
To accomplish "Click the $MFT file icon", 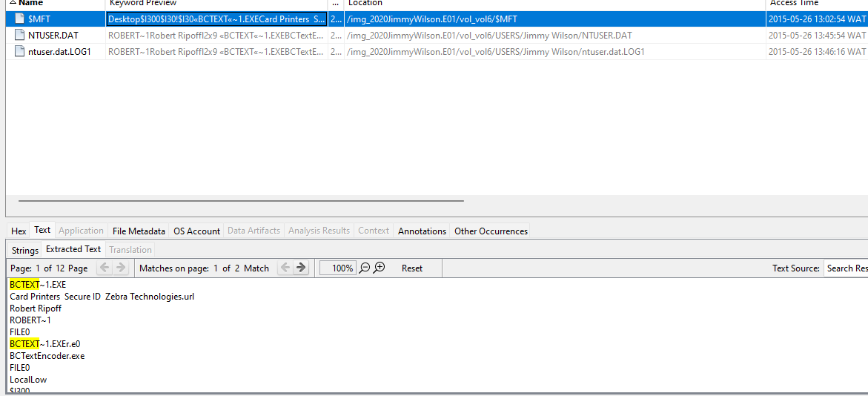I will pyautogui.click(x=20, y=19).
